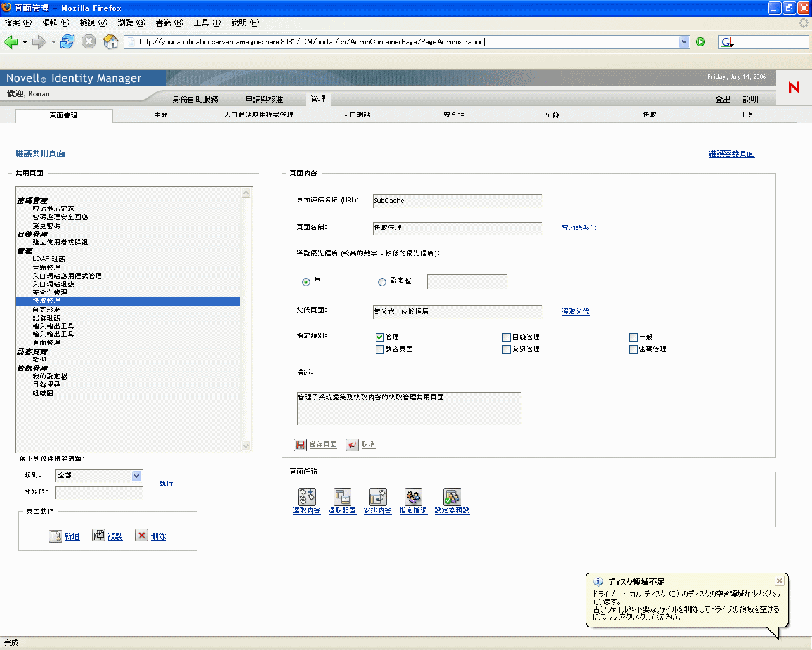
Task: Click the Novell N logo
Action: 794,88
